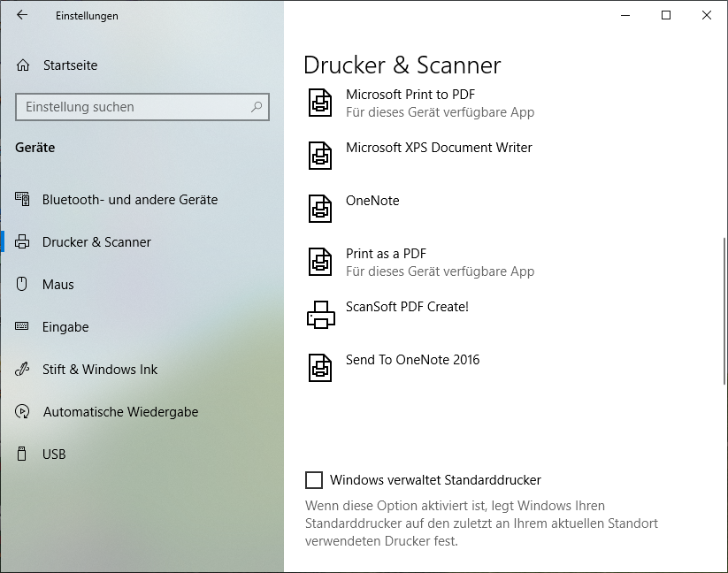This screenshot has width=728, height=573.
Task: Click the Bluetooth- und andere Geräte icon
Action: tap(22, 199)
